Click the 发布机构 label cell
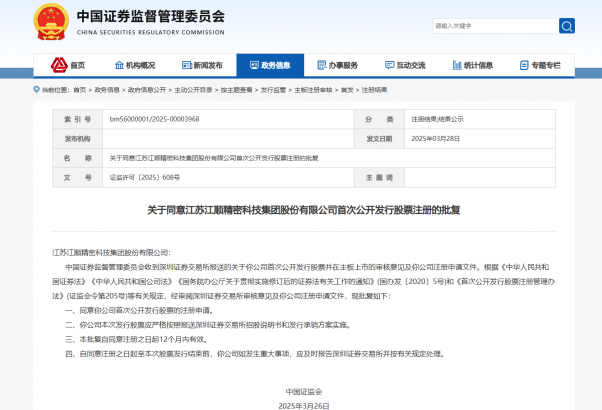The image size is (602, 410). 78,139
